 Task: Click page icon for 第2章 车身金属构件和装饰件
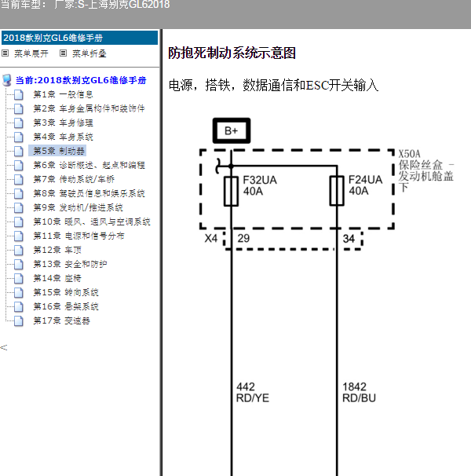click(19, 108)
